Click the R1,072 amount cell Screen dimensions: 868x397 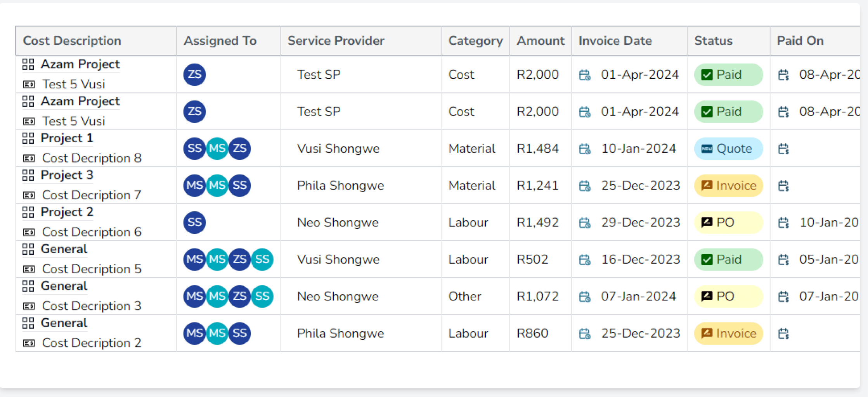[x=537, y=297]
